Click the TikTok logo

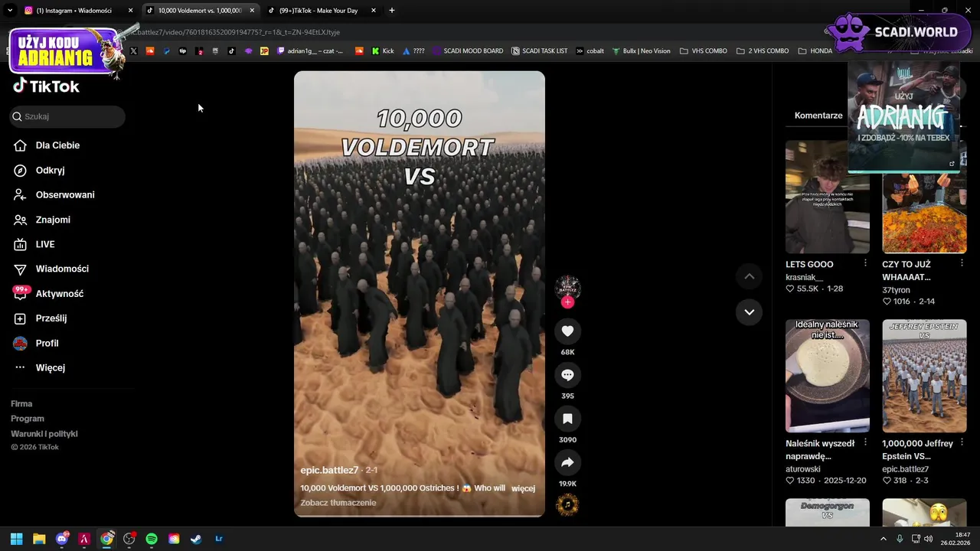coord(46,86)
